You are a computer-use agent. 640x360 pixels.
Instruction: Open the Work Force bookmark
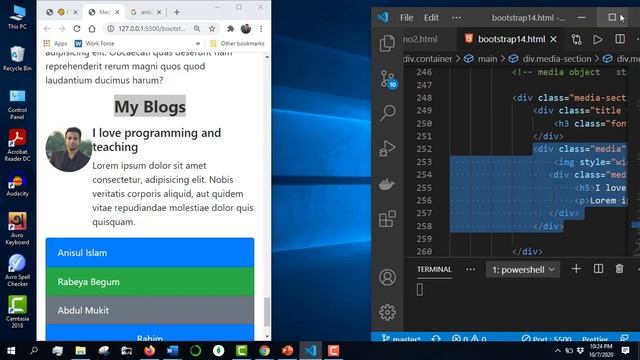click(95, 43)
